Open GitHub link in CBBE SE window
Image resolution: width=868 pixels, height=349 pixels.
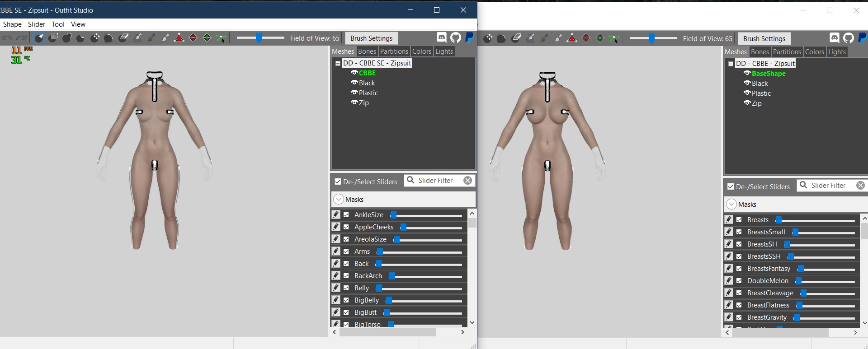(456, 37)
